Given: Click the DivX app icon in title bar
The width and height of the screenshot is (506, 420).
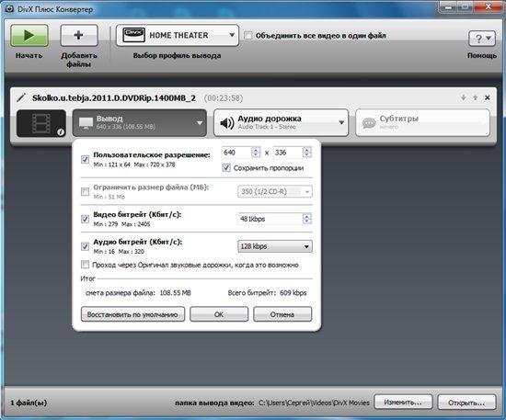Looking at the screenshot, I should [8, 8].
